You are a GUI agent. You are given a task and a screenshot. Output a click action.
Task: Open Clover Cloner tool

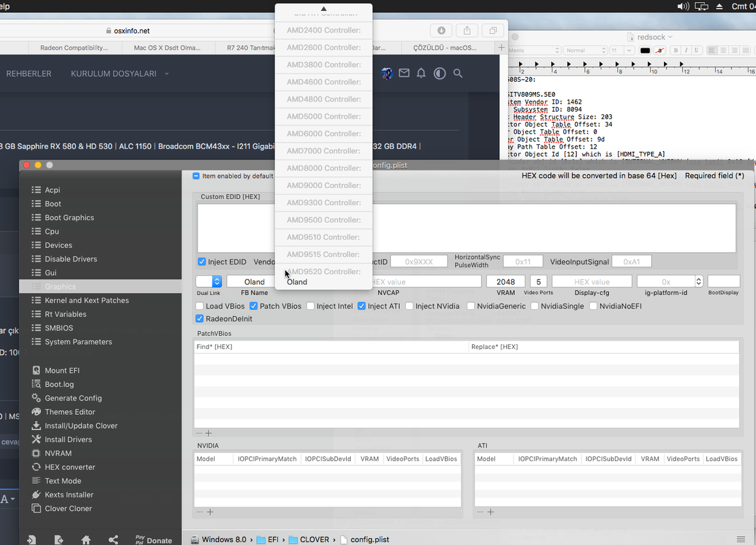coord(68,508)
